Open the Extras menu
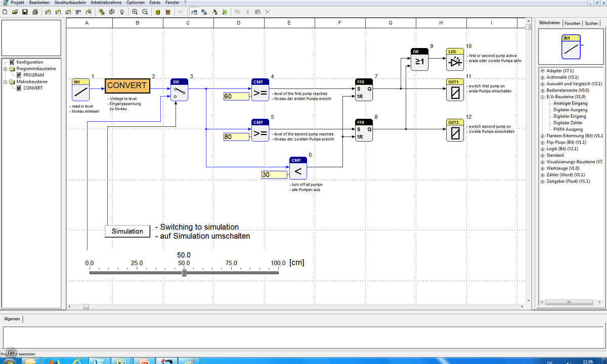This screenshot has width=607, height=364. click(155, 3)
